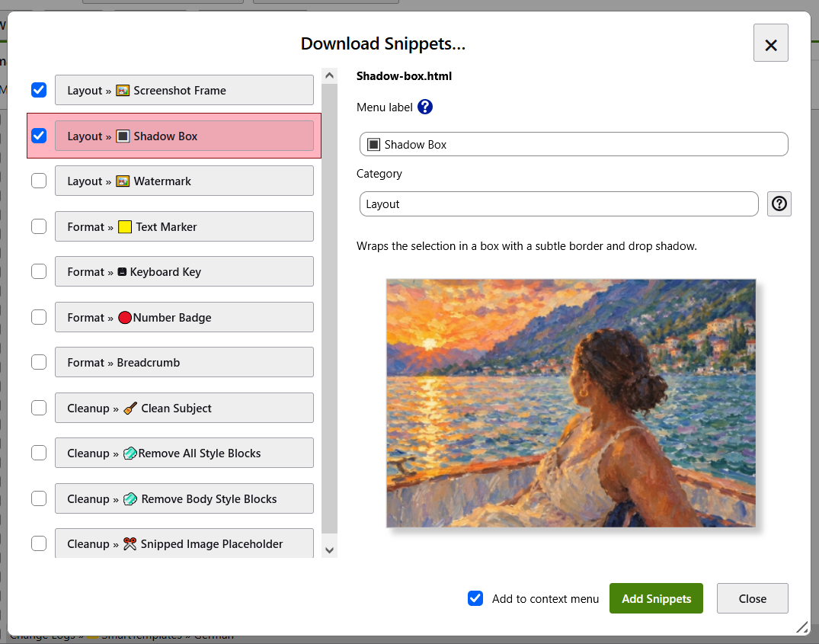Select Cleanup » Remove All Style Blocks snippet

click(x=184, y=453)
